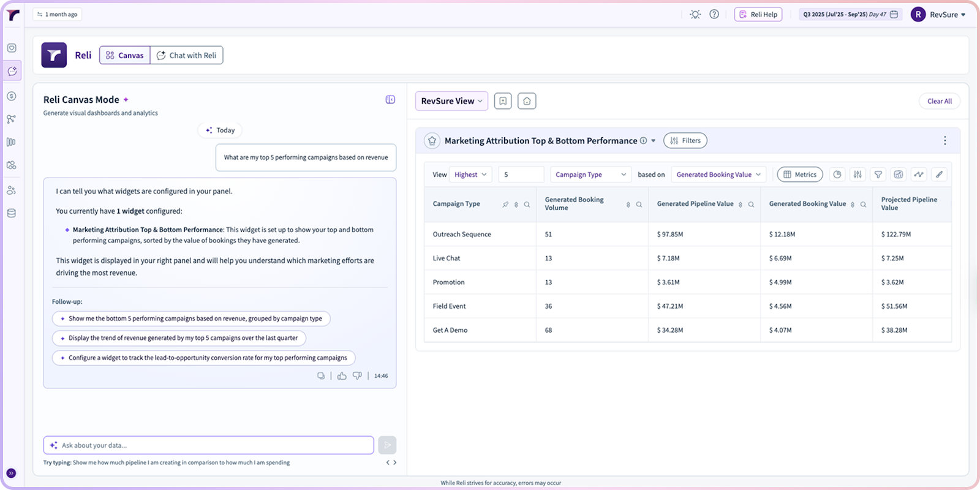This screenshot has width=980, height=490.
Task: Click the send message arrow button
Action: coord(387,445)
